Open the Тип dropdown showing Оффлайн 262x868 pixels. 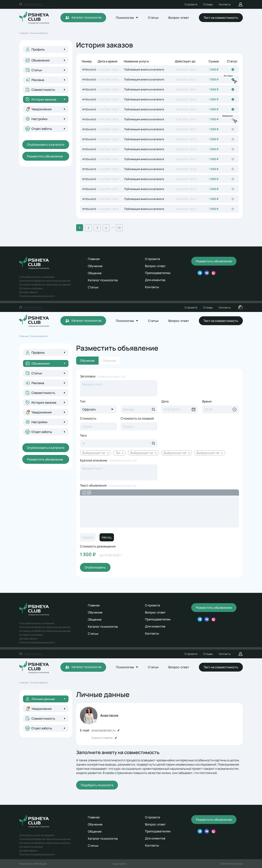coord(98,409)
